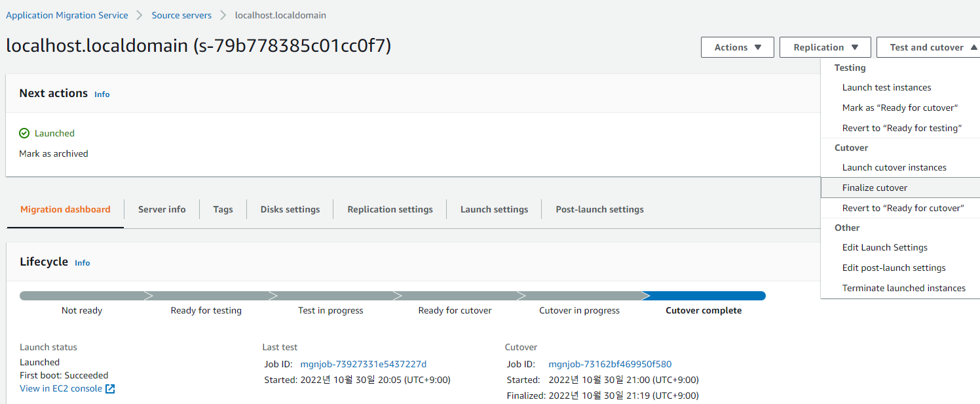Switch to Migration dashboard tab
Image resolution: width=980 pixels, height=404 pixels.
pyautogui.click(x=66, y=209)
